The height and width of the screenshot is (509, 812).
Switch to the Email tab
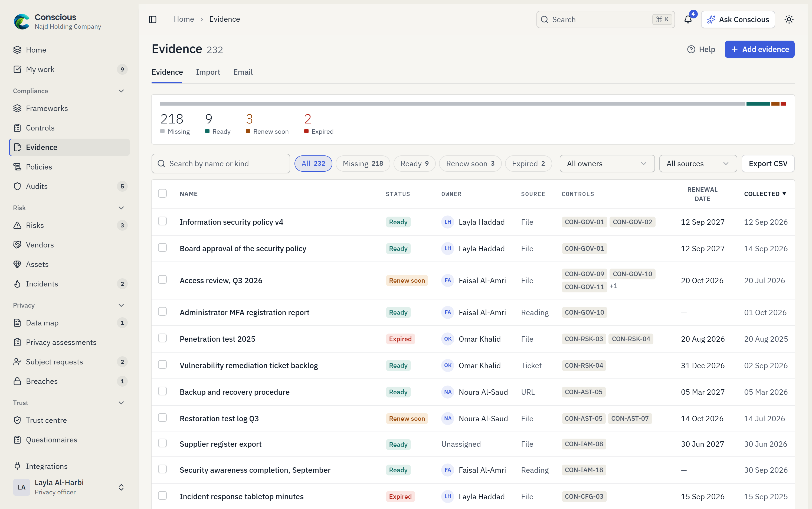pos(243,72)
